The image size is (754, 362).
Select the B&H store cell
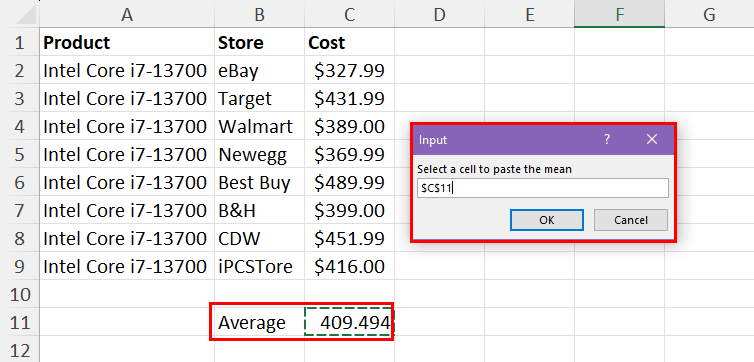click(x=259, y=210)
